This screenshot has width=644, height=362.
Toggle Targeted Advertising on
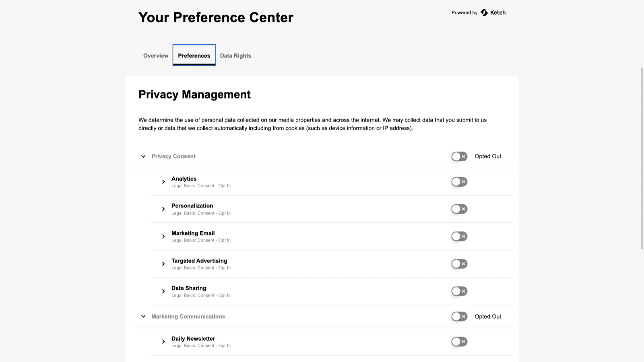tap(459, 263)
